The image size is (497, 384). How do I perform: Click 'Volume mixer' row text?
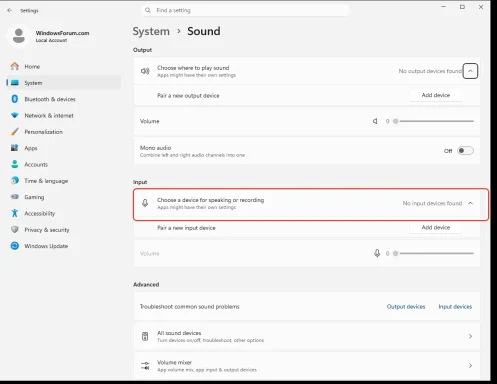[x=174, y=362]
